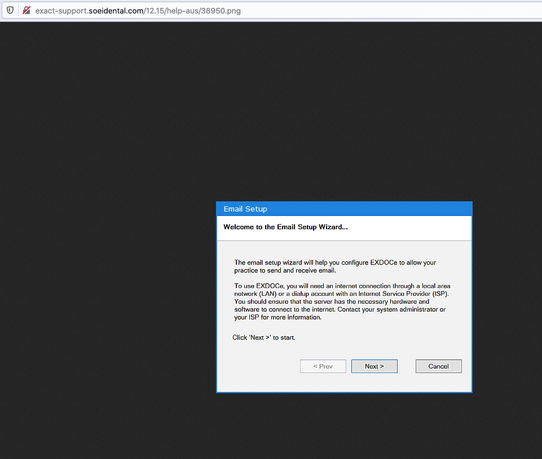This screenshot has width=542, height=459.
Task: Click the text "Click 'Next >' to start."
Action: pyautogui.click(x=264, y=337)
